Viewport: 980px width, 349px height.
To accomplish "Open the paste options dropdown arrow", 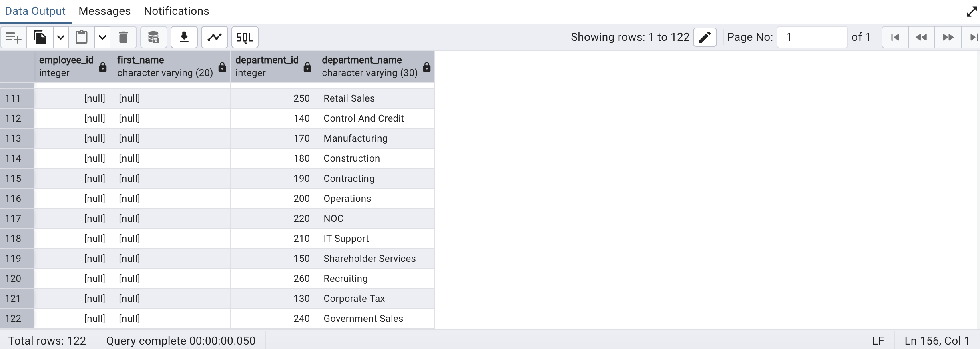I will tap(102, 38).
